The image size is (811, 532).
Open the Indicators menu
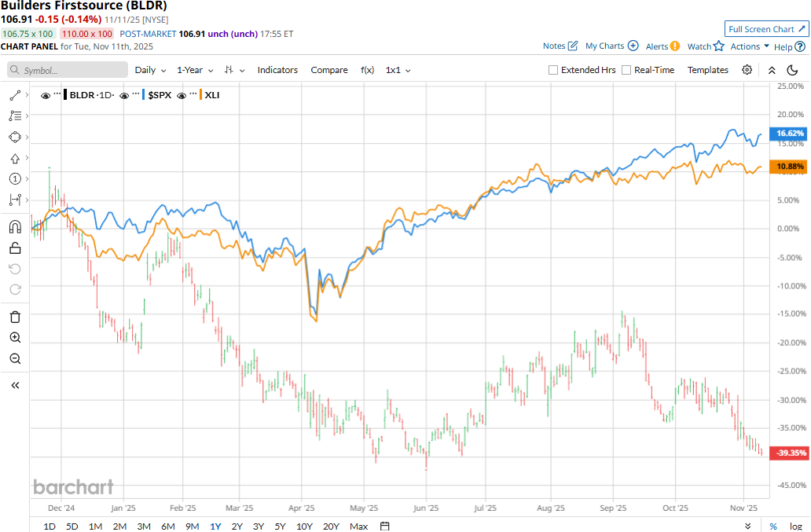277,70
